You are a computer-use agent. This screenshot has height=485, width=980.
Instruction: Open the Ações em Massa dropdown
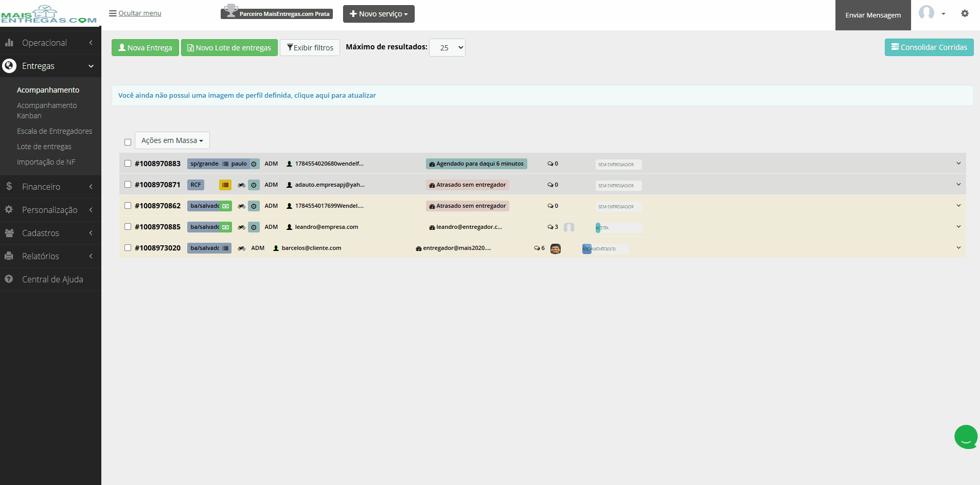coord(172,140)
